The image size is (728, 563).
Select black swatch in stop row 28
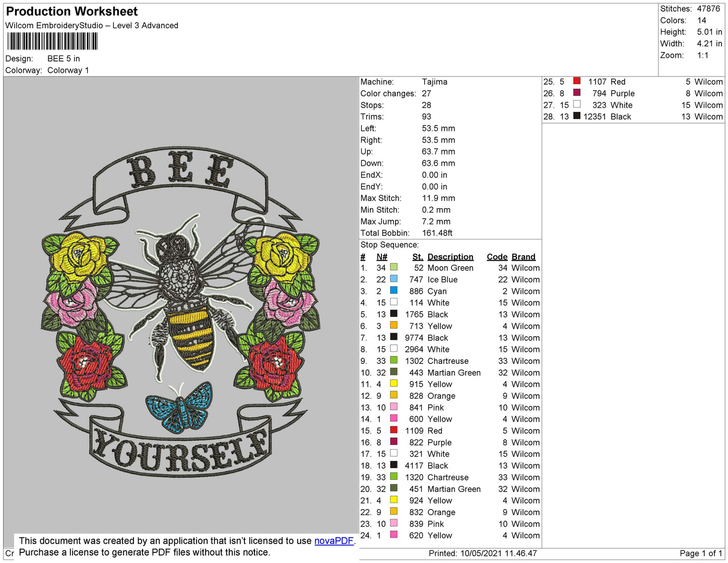click(577, 116)
